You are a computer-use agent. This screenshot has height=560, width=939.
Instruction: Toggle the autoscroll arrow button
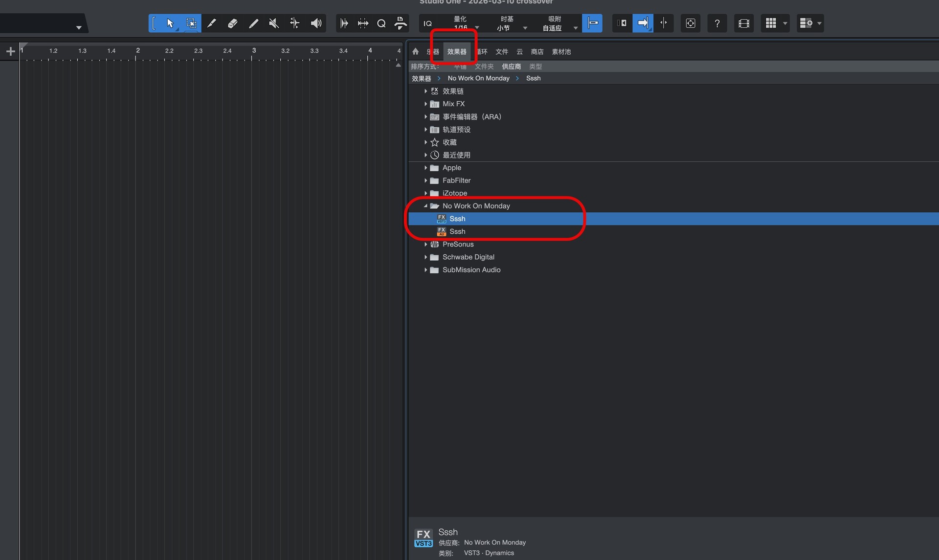click(x=643, y=23)
